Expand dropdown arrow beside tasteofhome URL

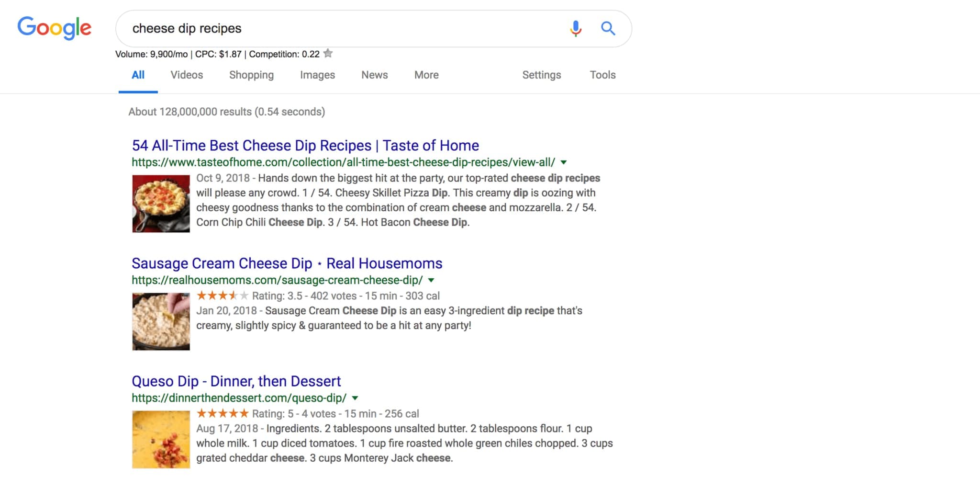point(564,162)
